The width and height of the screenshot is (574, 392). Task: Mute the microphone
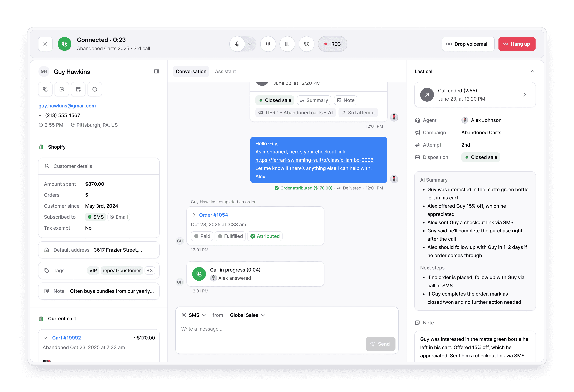point(237,44)
